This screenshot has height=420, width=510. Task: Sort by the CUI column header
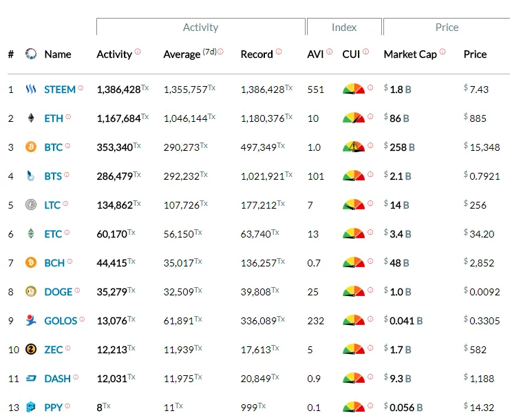click(351, 54)
